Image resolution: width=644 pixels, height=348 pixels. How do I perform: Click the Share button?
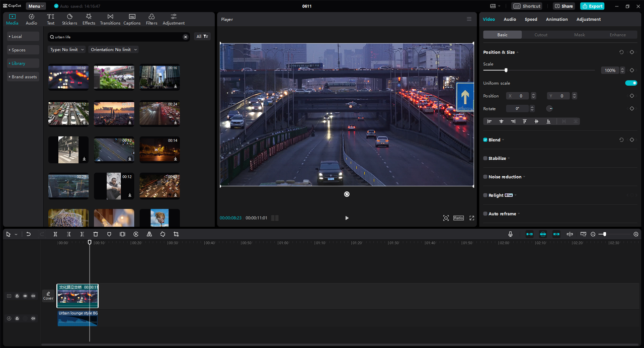pyautogui.click(x=564, y=6)
